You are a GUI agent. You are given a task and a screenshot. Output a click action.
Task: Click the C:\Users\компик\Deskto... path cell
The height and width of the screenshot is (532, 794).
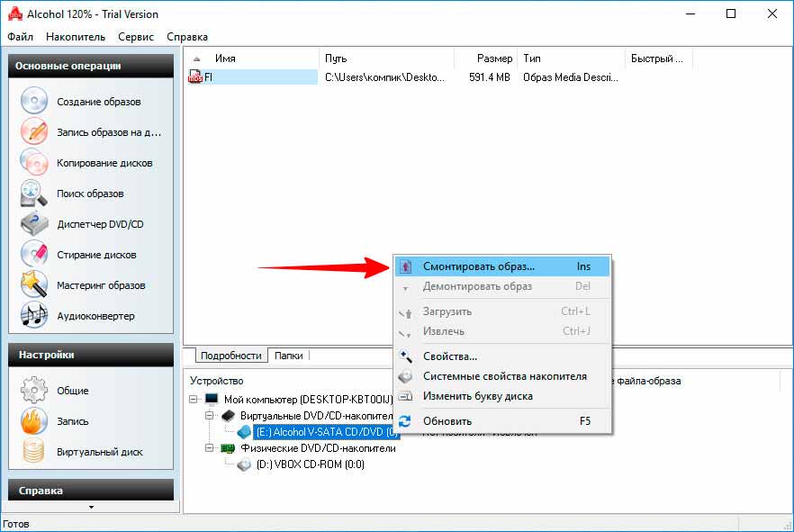(x=384, y=77)
